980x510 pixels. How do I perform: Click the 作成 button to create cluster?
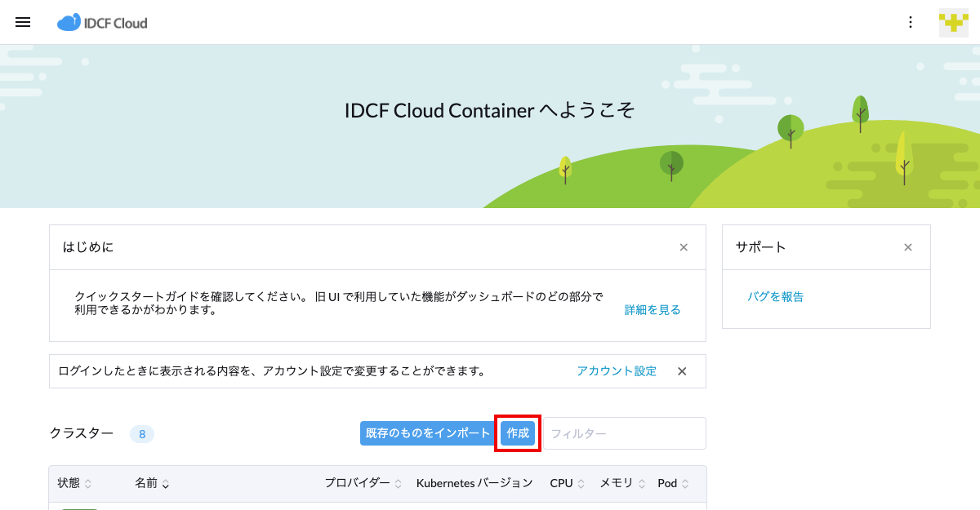tap(518, 433)
